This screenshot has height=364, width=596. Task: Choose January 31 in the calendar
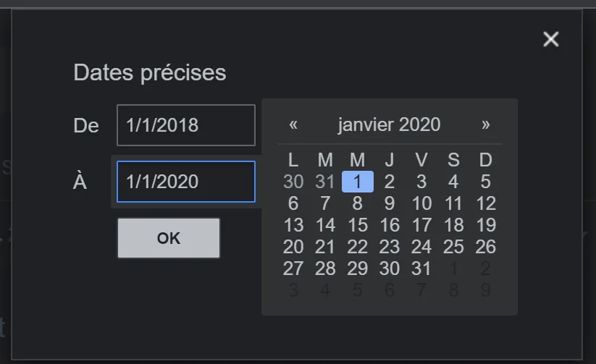coord(421,268)
